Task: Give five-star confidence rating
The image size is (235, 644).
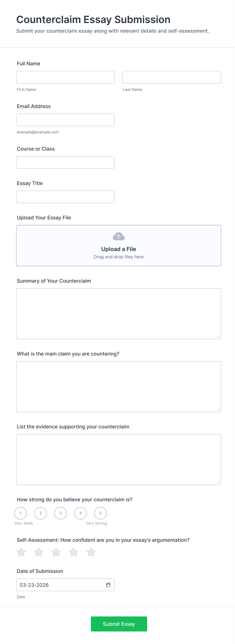Action: 91,552
